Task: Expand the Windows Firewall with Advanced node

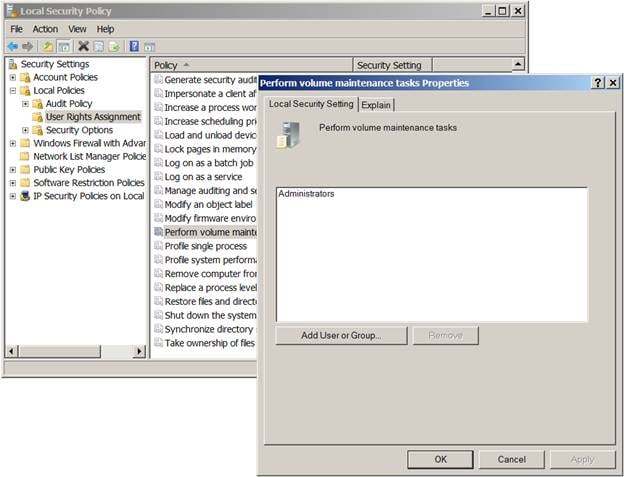Action: [13, 143]
